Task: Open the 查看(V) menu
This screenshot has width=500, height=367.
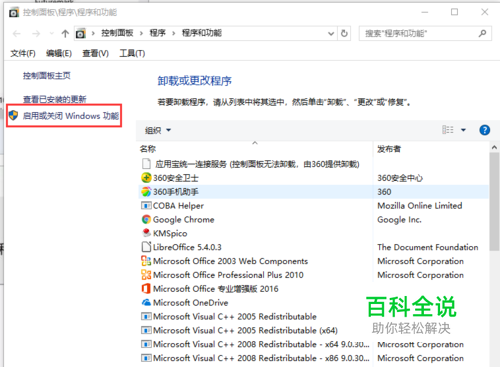Action: pyautogui.click(x=95, y=53)
